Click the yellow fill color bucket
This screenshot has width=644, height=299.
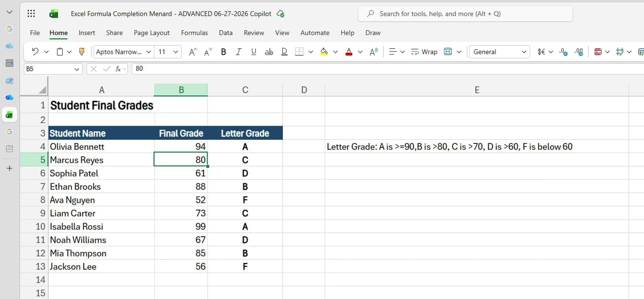coord(324,52)
